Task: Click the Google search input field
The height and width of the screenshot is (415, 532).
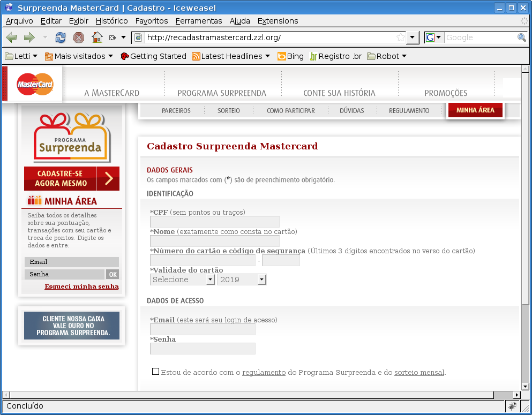Action: pyautogui.click(x=480, y=37)
